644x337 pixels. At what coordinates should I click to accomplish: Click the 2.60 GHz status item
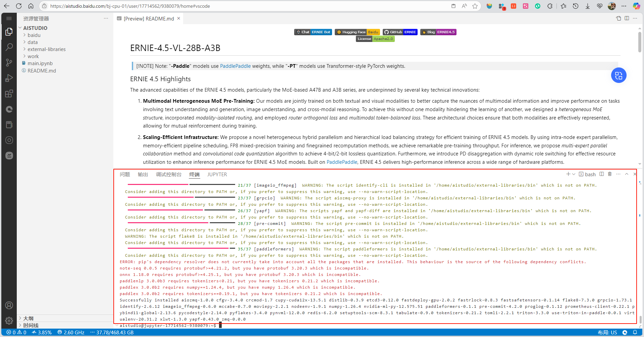click(x=71, y=333)
